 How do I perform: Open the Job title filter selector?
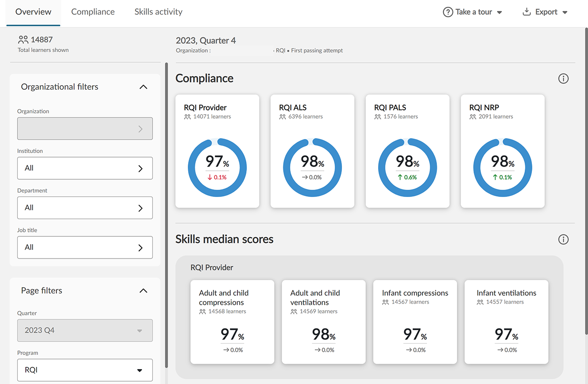pos(85,247)
